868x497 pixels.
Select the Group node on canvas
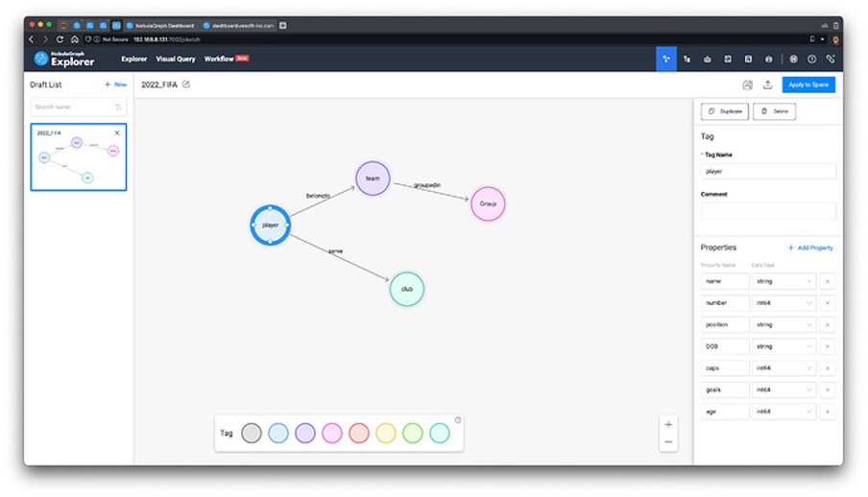pos(488,203)
